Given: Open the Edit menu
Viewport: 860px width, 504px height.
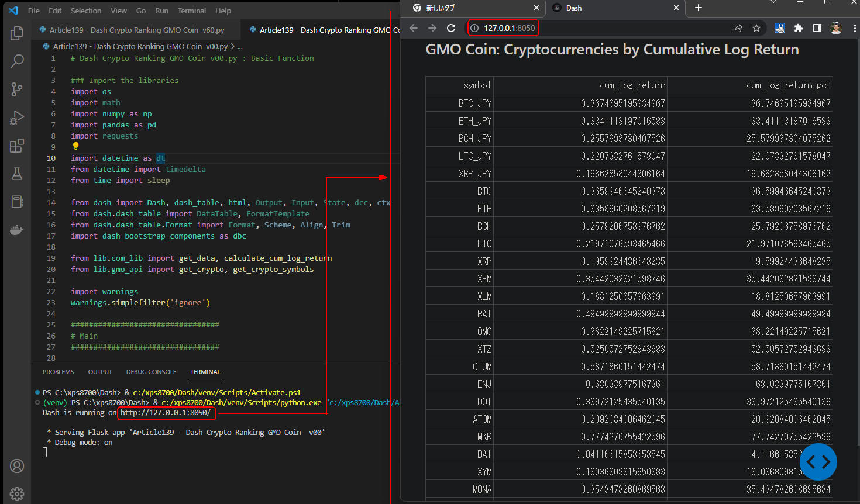Looking at the screenshot, I should coord(55,11).
